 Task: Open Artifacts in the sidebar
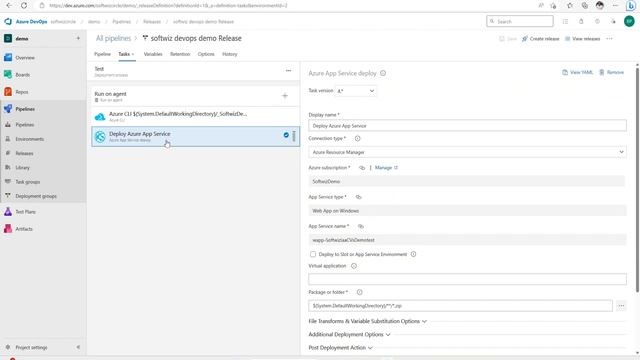24,229
